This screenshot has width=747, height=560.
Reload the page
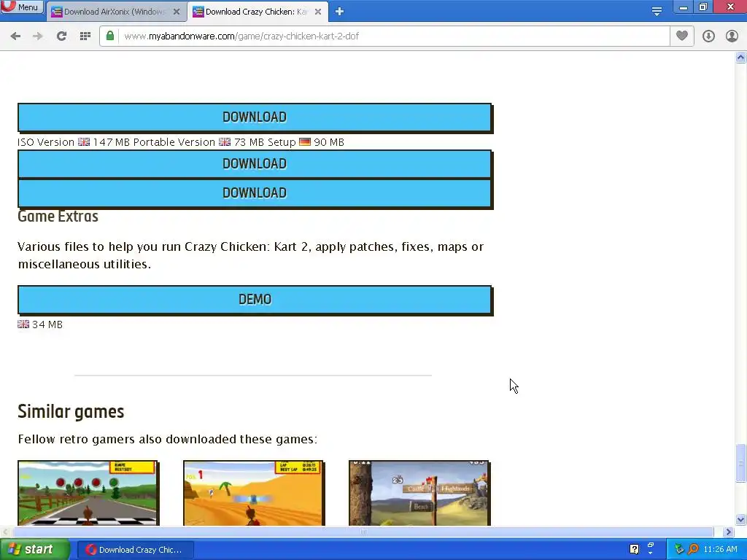coord(61,36)
